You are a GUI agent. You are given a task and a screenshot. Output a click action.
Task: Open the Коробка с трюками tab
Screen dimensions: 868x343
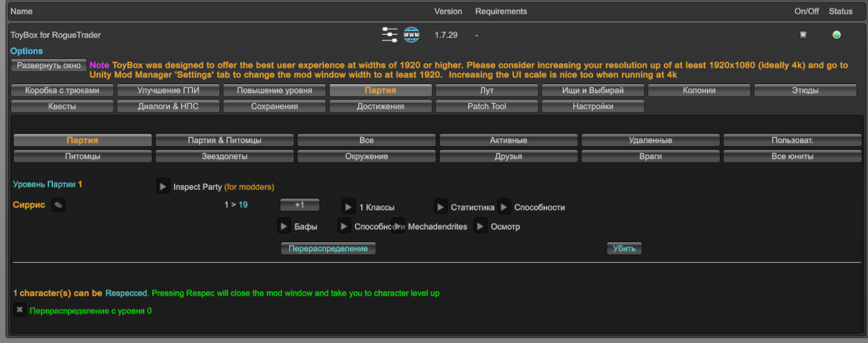[62, 90]
